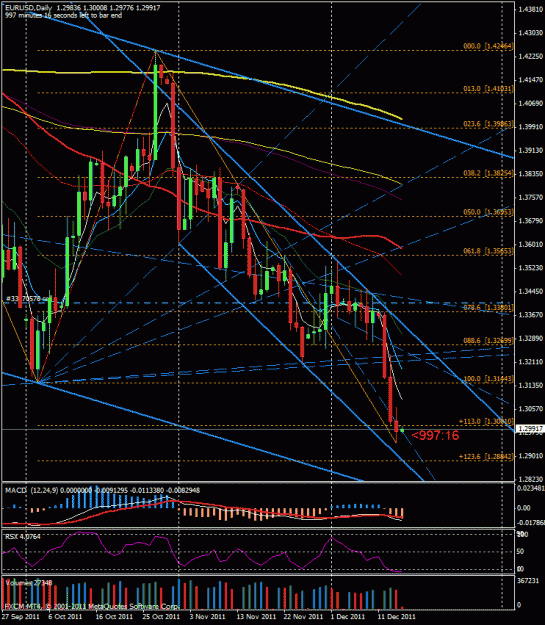The image size is (545, 625).
Task: Click the 367231 volume scale value
Action: pos(528,581)
